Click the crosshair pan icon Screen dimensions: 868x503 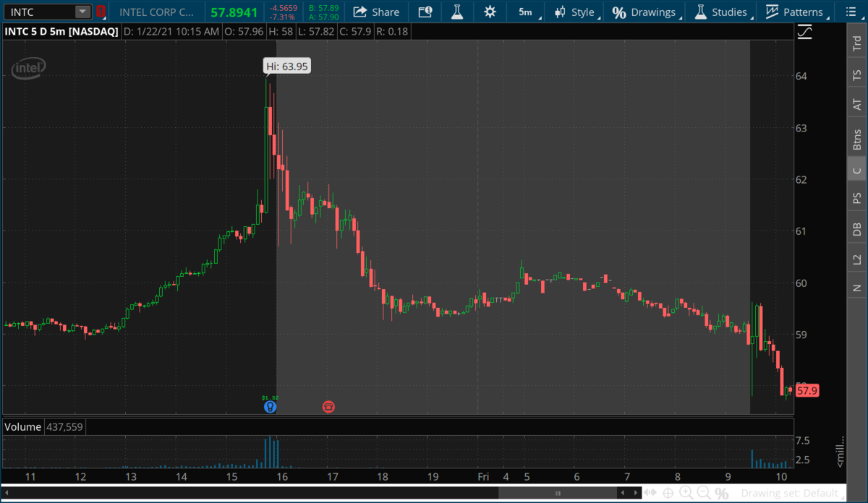pos(668,493)
